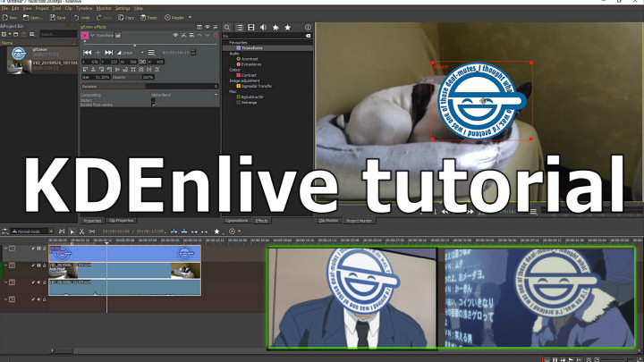Open the preview render dropdown arrow

click(x=239, y=232)
